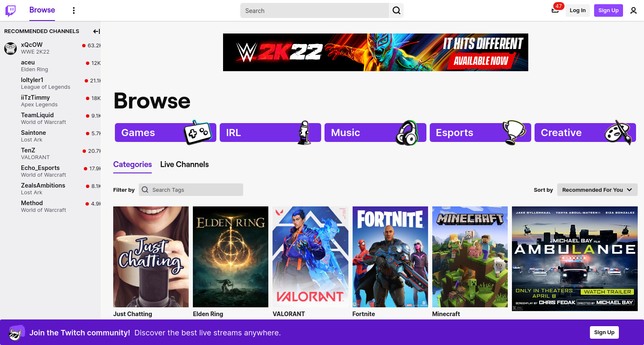Screen dimensions: 644x345
Task: Switch to the Live Channels tab
Action: pyautogui.click(x=184, y=165)
